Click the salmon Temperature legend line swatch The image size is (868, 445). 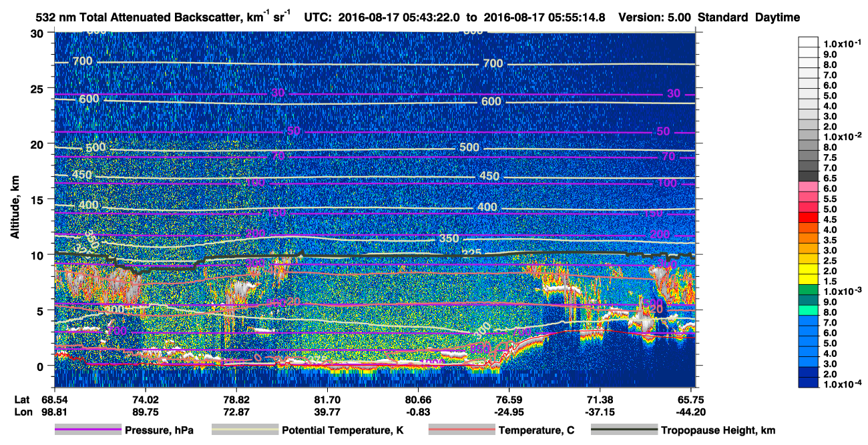tap(462, 431)
